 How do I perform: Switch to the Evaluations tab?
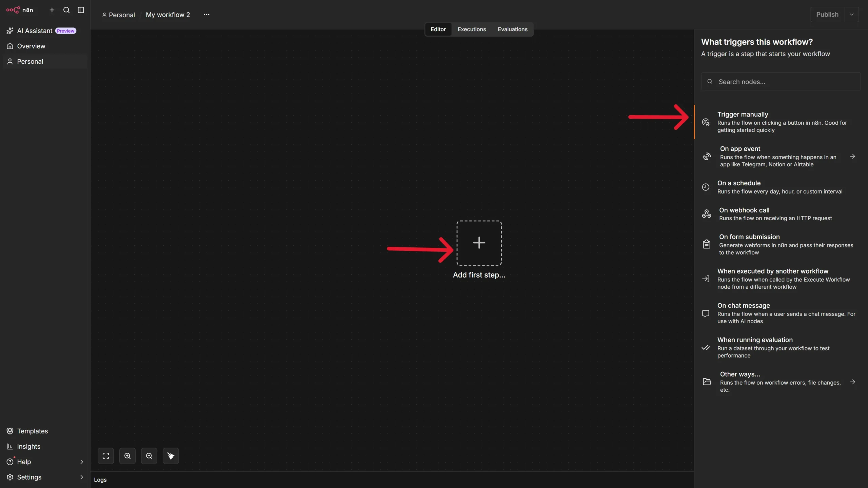click(x=512, y=29)
